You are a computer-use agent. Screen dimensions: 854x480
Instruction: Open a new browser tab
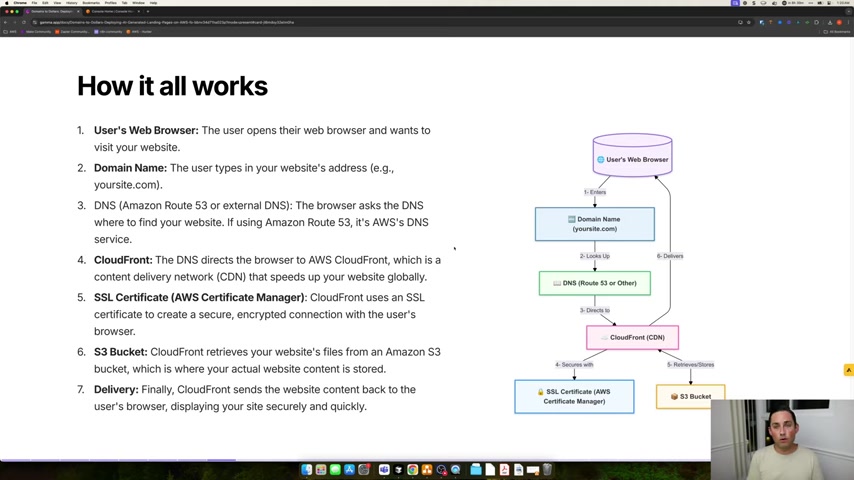148,11
